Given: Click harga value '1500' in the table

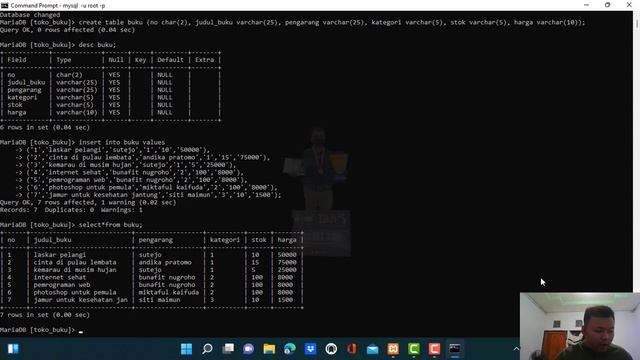Looking at the screenshot, I should [285, 300].
